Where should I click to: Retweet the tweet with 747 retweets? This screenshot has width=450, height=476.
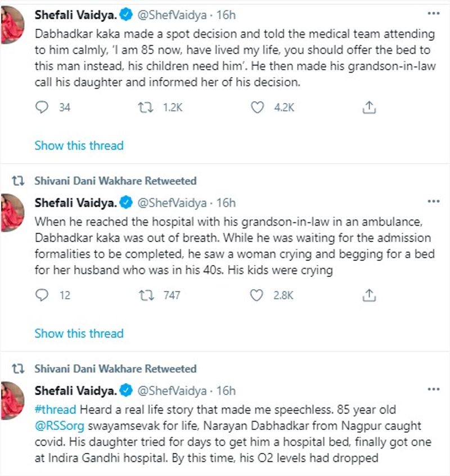pos(146,295)
